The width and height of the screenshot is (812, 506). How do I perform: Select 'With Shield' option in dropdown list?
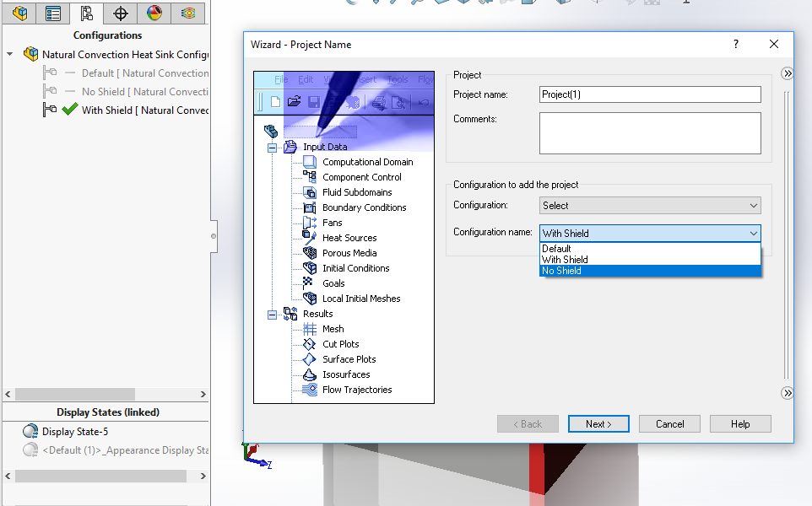(565, 260)
